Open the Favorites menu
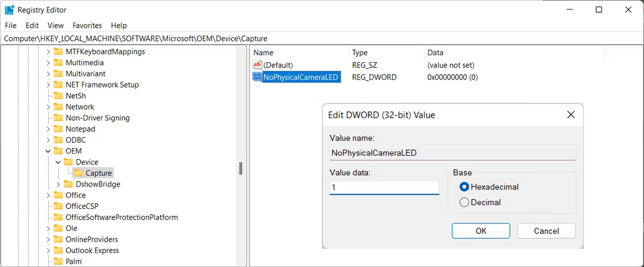644x267 pixels. point(87,25)
